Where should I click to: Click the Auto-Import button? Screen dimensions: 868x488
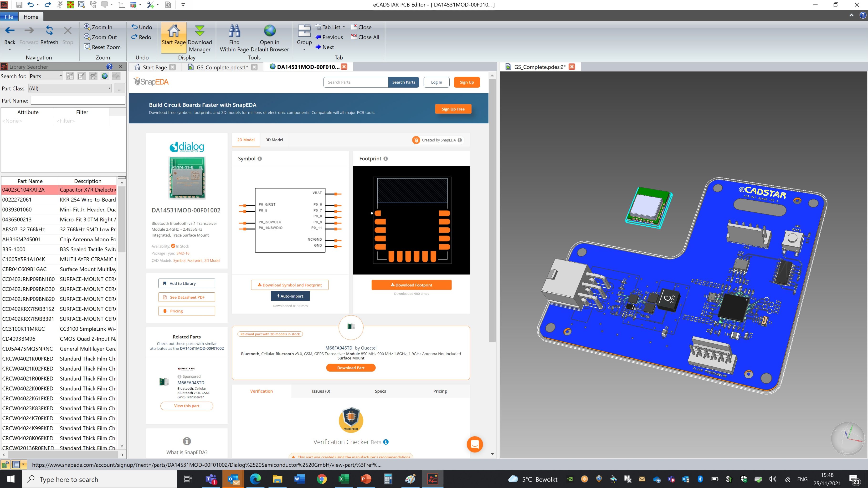click(x=290, y=296)
